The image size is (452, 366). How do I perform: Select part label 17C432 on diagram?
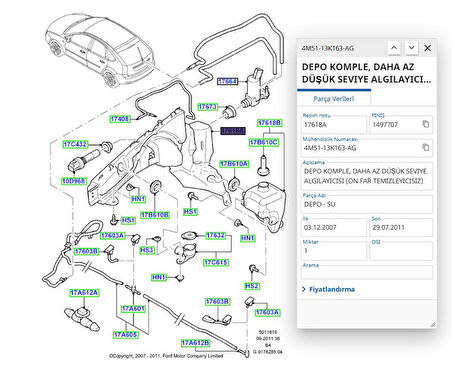pyautogui.click(x=75, y=144)
